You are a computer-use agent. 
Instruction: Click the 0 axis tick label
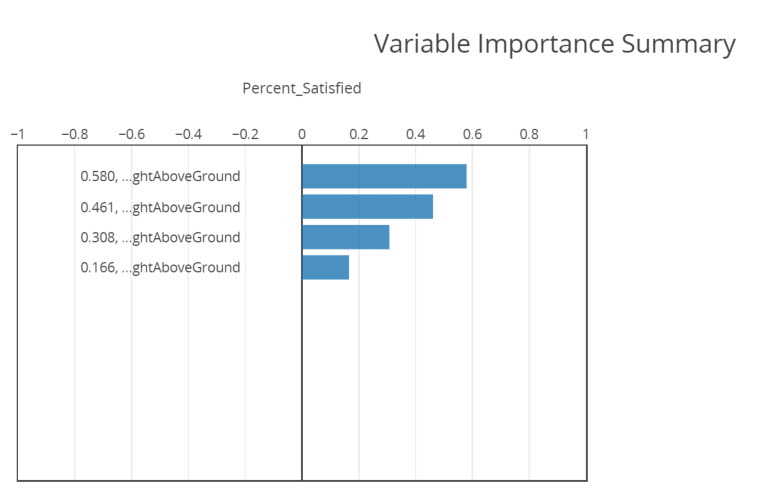[302, 133]
